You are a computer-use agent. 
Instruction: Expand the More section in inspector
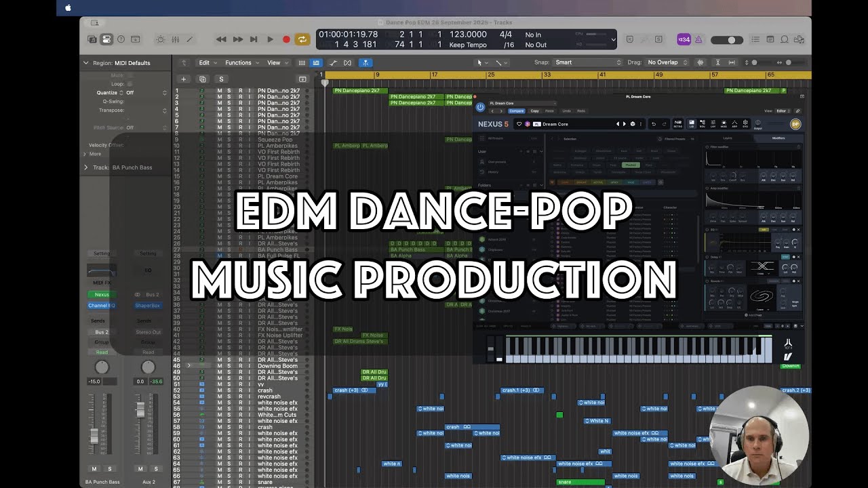[85, 154]
